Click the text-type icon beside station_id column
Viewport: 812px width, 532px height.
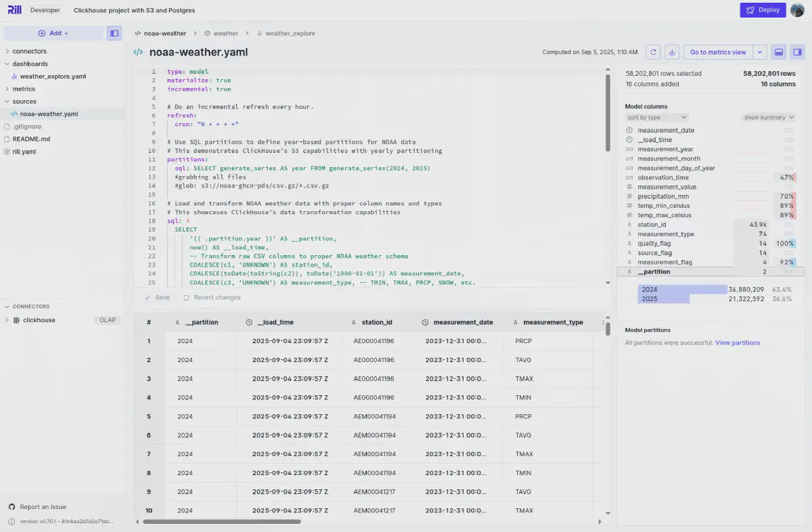[x=630, y=225]
